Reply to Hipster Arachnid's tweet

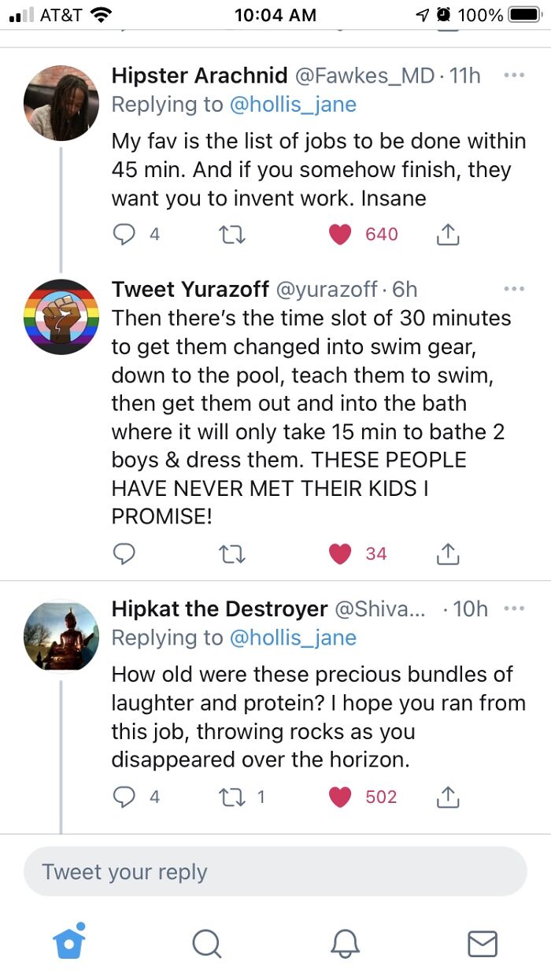click(x=124, y=234)
